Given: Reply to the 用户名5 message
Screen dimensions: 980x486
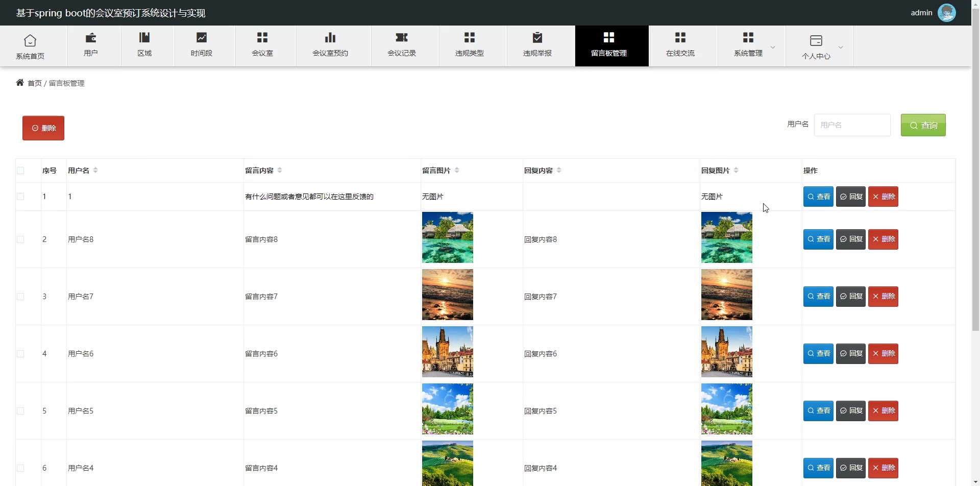Looking at the screenshot, I should tap(851, 411).
